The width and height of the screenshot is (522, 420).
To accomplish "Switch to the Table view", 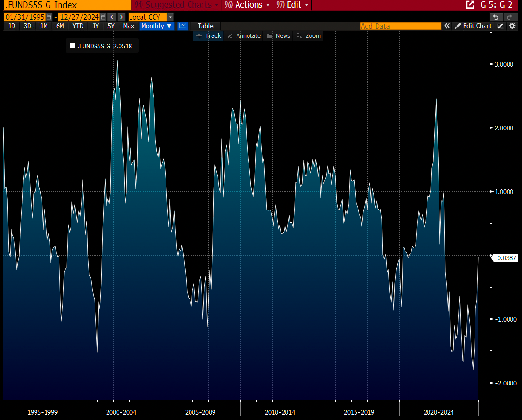I will point(205,26).
